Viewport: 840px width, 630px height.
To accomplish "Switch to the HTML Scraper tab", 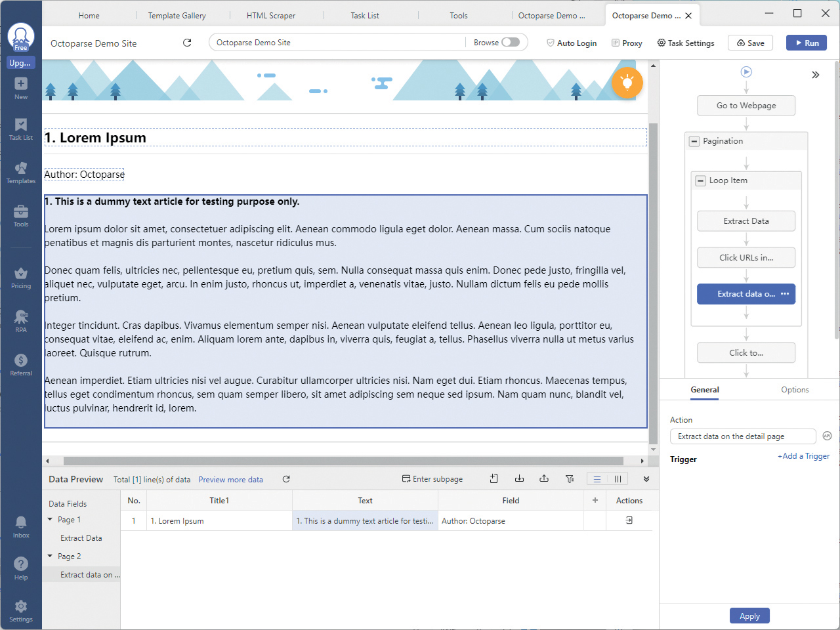I will 271,15.
